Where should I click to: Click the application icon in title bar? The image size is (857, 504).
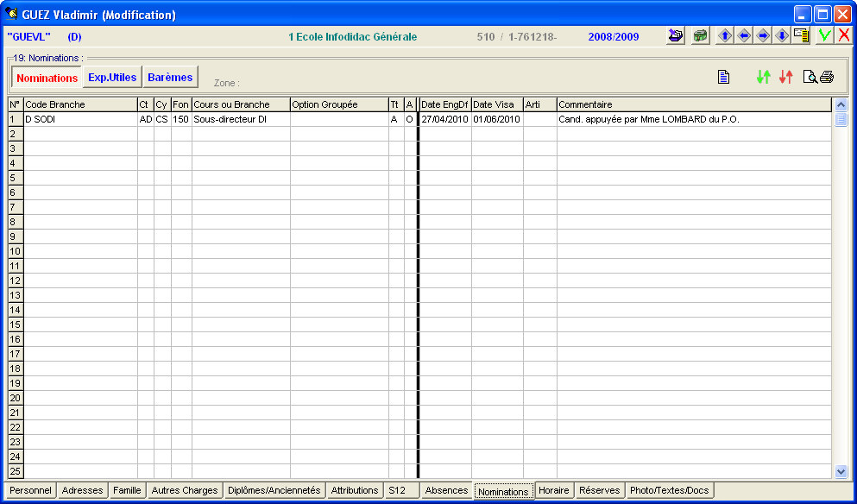11,14
